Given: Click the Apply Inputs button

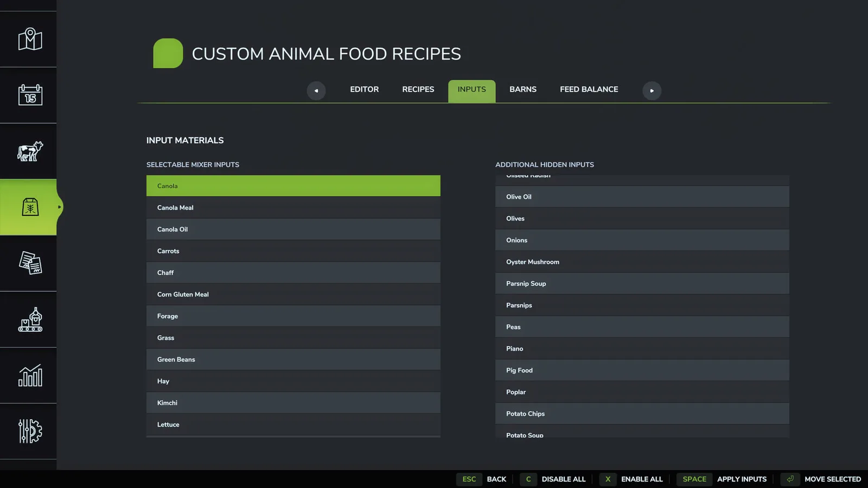Looking at the screenshot, I should tap(722, 479).
